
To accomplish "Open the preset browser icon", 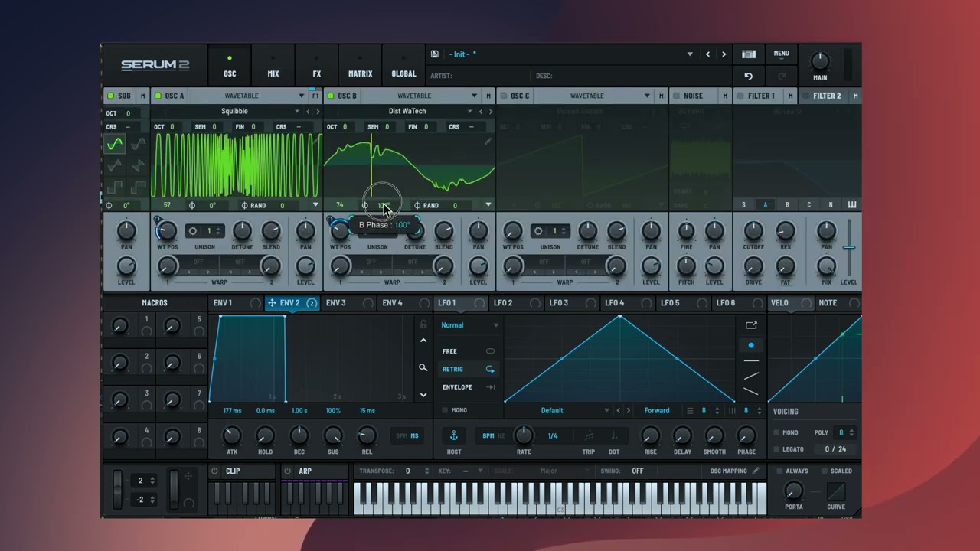I will [x=749, y=54].
